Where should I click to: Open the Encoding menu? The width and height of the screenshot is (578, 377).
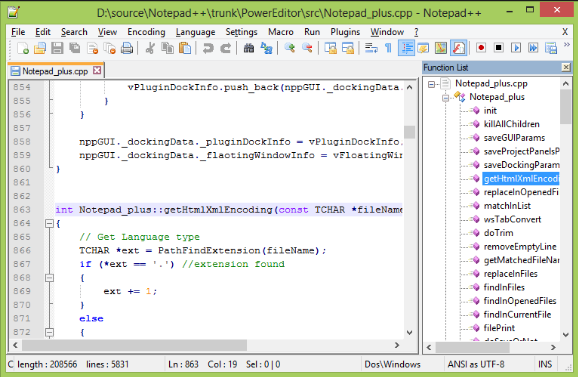[146, 32]
